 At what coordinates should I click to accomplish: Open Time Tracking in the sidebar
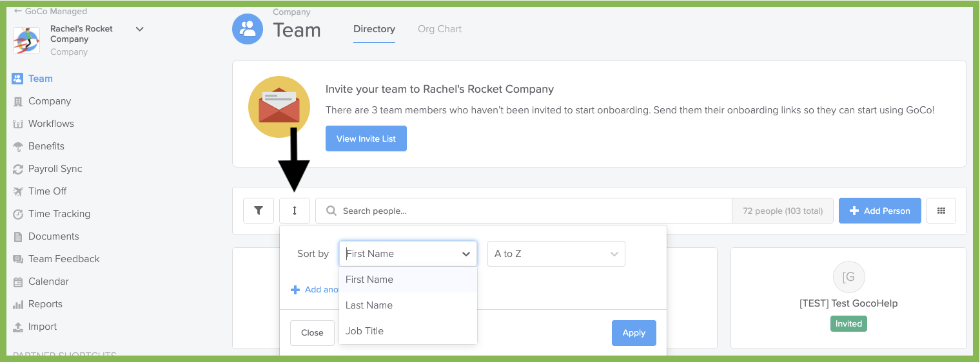coord(59,214)
